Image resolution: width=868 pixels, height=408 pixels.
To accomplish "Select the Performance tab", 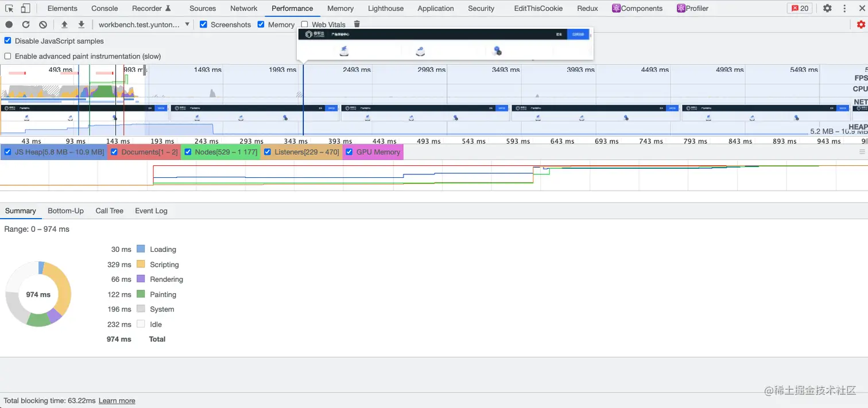I will pyautogui.click(x=292, y=9).
